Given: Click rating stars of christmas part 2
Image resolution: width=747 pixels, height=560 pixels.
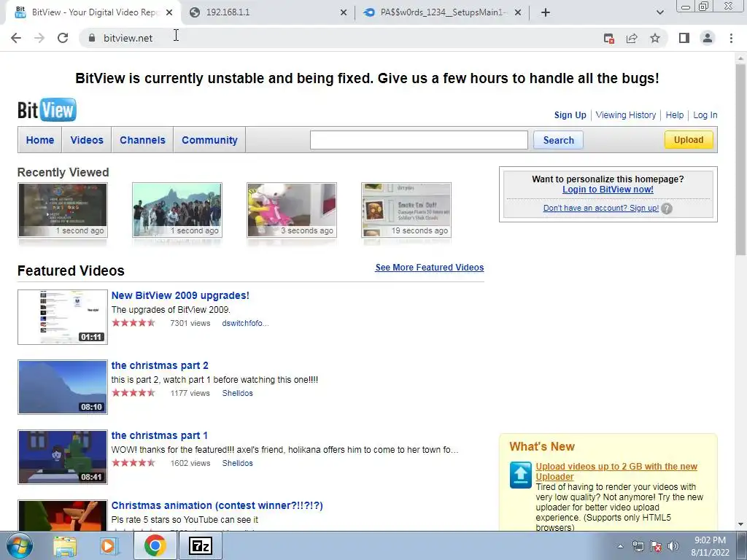Looking at the screenshot, I should [133, 393].
